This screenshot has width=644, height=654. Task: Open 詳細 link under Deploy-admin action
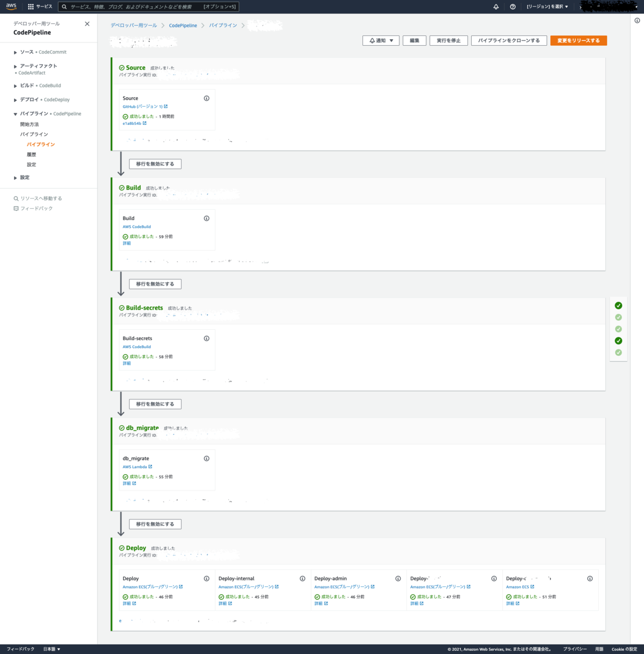[x=321, y=603]
